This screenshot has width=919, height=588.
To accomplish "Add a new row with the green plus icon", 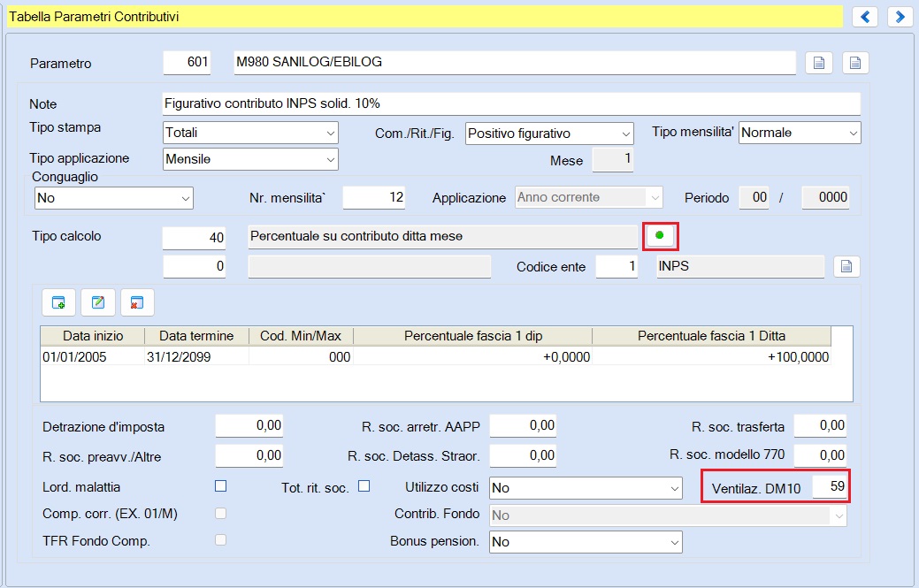I will click(58, 302).
